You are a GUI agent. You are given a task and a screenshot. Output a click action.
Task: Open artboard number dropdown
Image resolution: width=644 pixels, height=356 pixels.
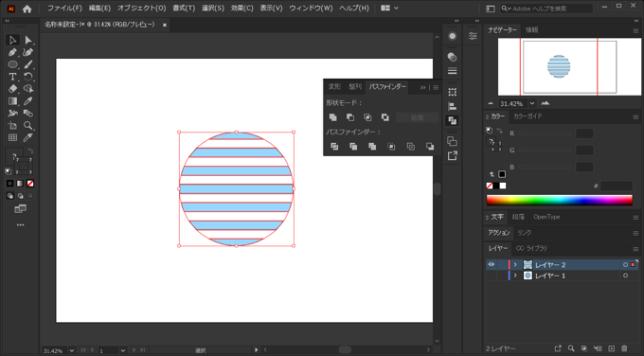click(122, 350)
